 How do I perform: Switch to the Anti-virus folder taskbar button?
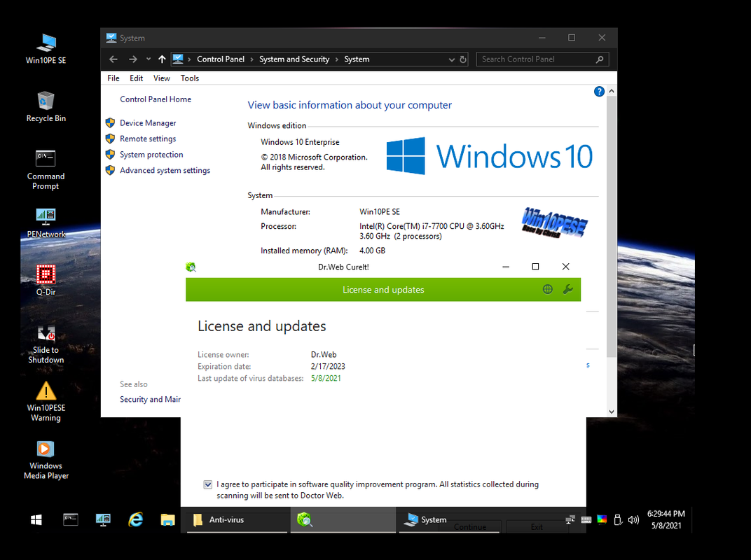tap(237, 520)
